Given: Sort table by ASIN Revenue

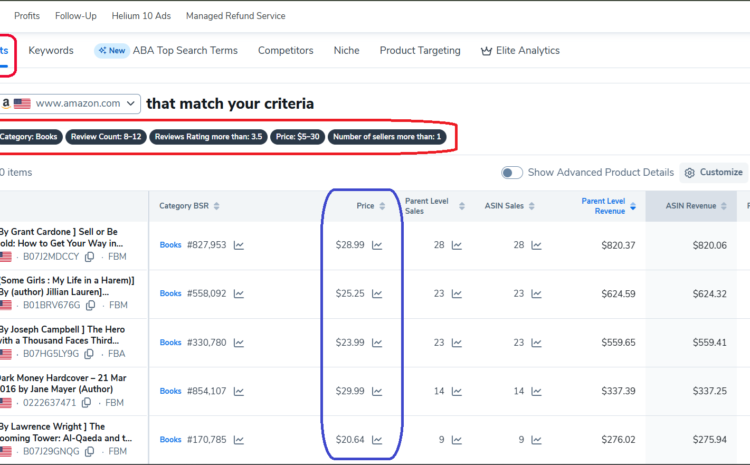Looking at the screenshot, I should (723, 206).
